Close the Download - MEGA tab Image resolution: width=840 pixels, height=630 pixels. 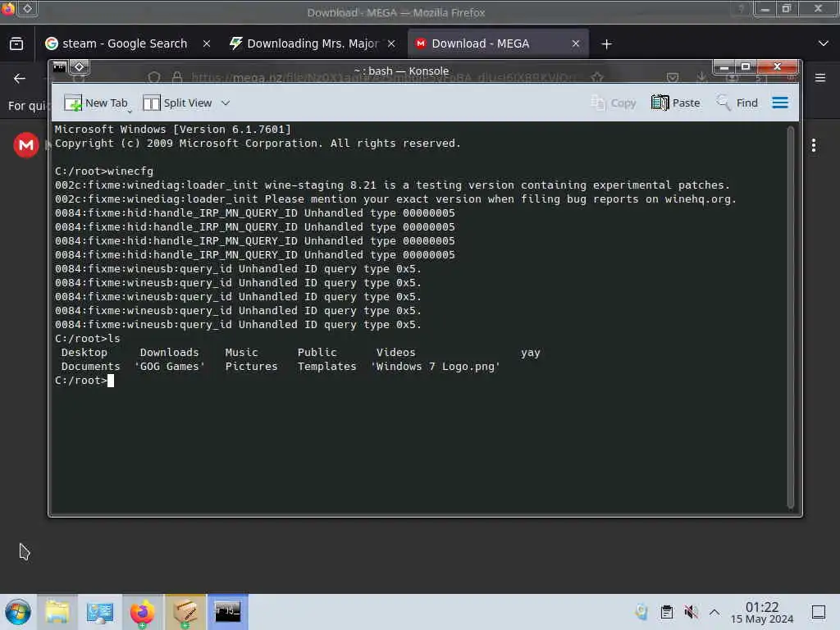(576, 44)
